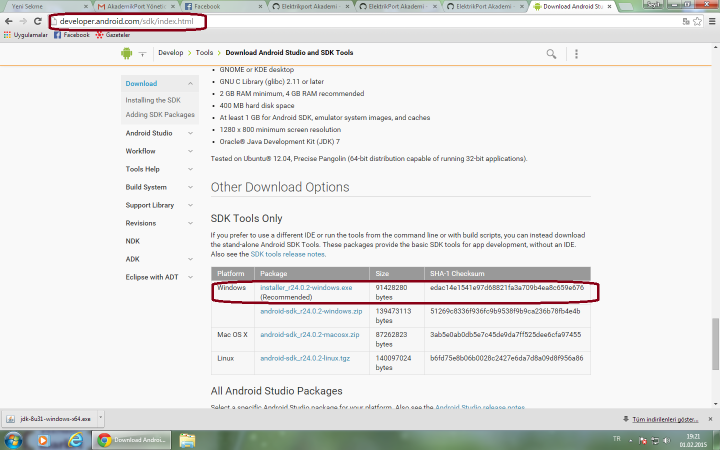Viewport: 720px width, 450px height.
Task: Collapse the Download sidebar section
Action: pyautogui.click(x=190, y=84)
